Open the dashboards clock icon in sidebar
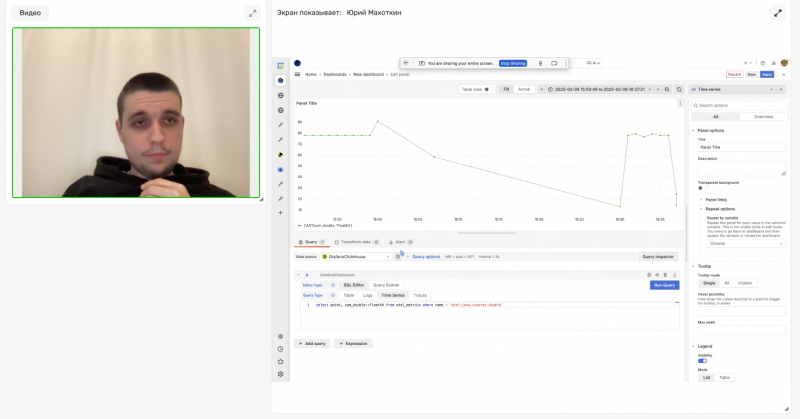The width and height of the screenshot is (800, 419). (x=281, y=349)
